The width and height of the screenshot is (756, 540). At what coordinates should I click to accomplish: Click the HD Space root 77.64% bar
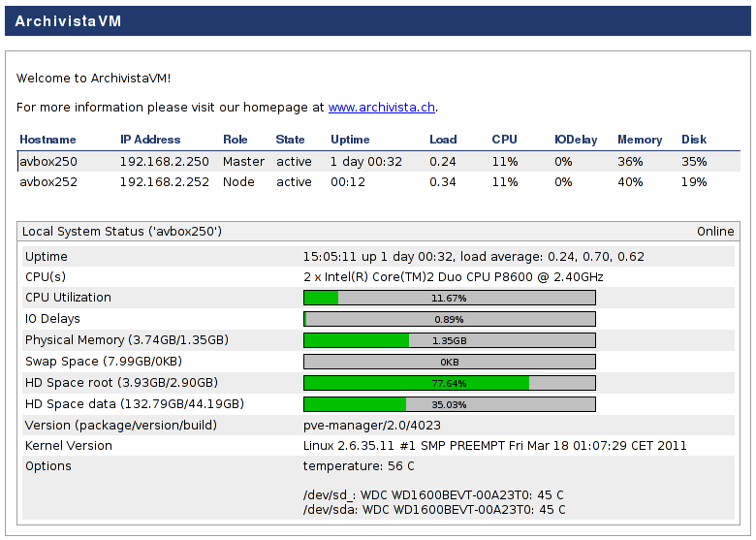point(450,383)
